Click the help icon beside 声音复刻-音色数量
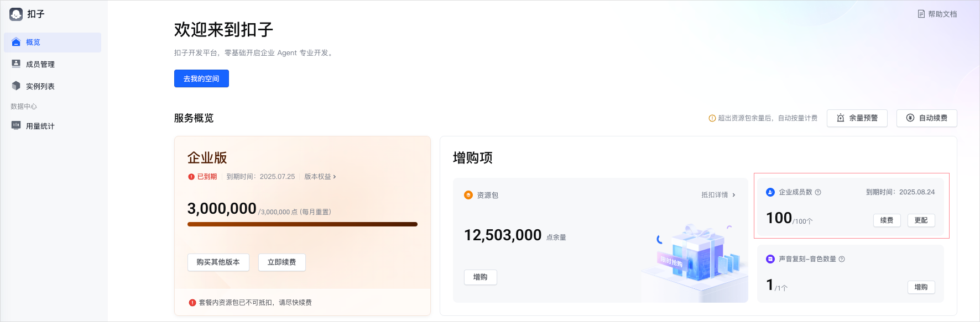This screenshot has height=322, width=980. tap(842, 259)
